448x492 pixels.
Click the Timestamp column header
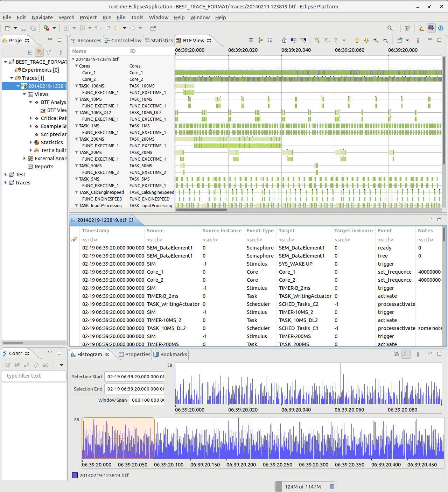pos(96,231)
